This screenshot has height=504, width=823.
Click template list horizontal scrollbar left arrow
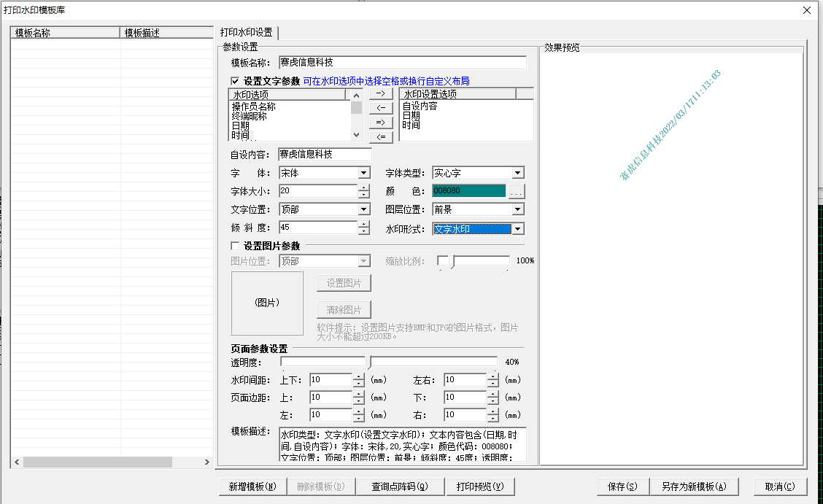17,462
